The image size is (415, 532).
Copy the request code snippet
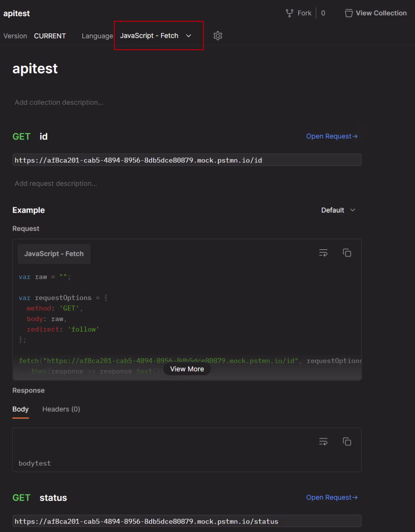347,253
